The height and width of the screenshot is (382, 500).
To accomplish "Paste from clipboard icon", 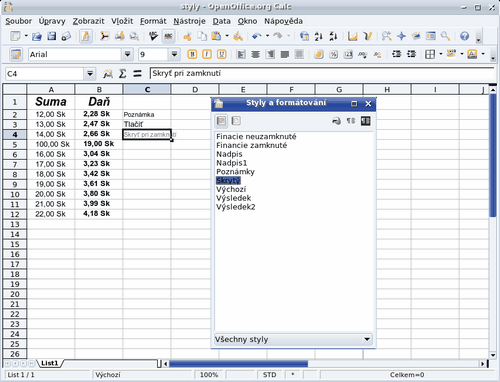I will click(217, 36).
